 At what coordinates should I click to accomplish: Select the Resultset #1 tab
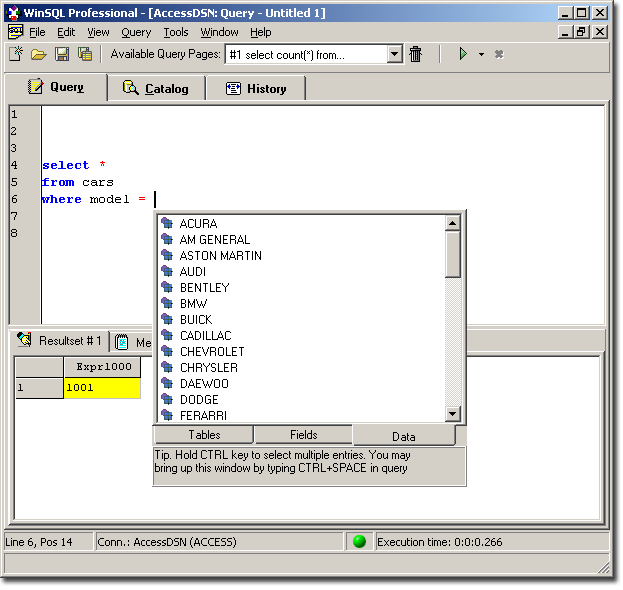pos(60,341)
